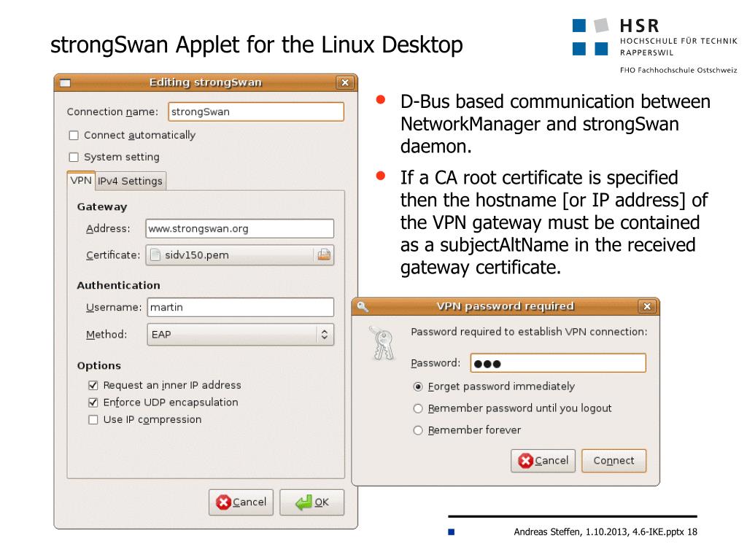Select Remember password until you logout
Image resolution: width=747 pixels, height=560 pixels.
418,408
